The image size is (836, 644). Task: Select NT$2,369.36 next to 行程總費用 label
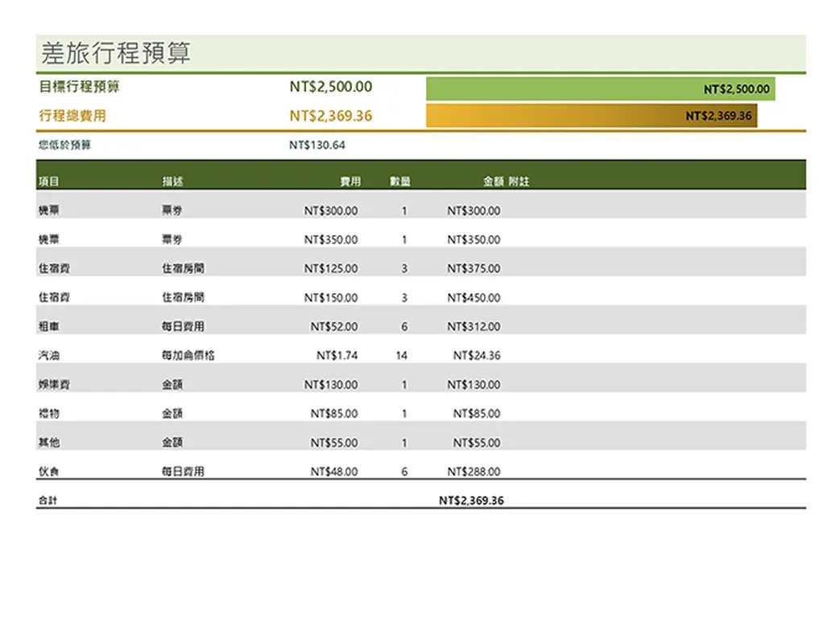click(x=330, y=116)
